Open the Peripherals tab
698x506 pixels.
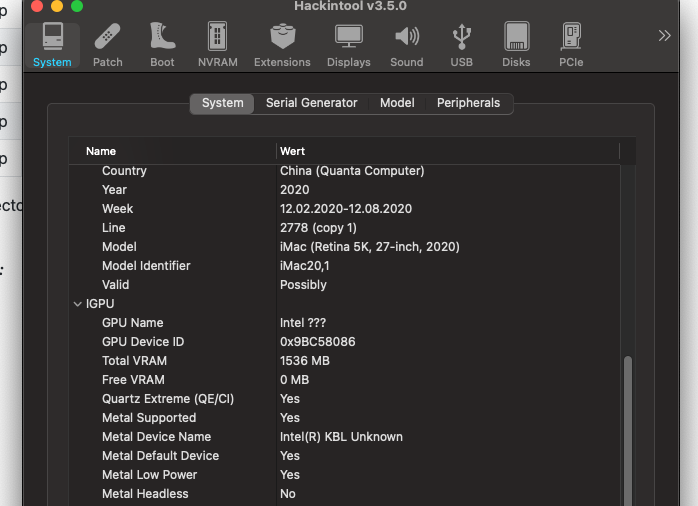click(468, 103)
